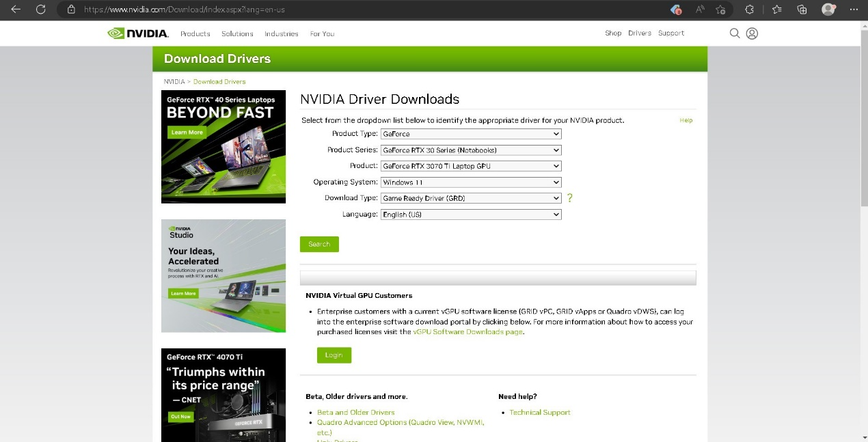Click the Help link
868x442 pixels.
pyautogui.click(x=686, y=120)
